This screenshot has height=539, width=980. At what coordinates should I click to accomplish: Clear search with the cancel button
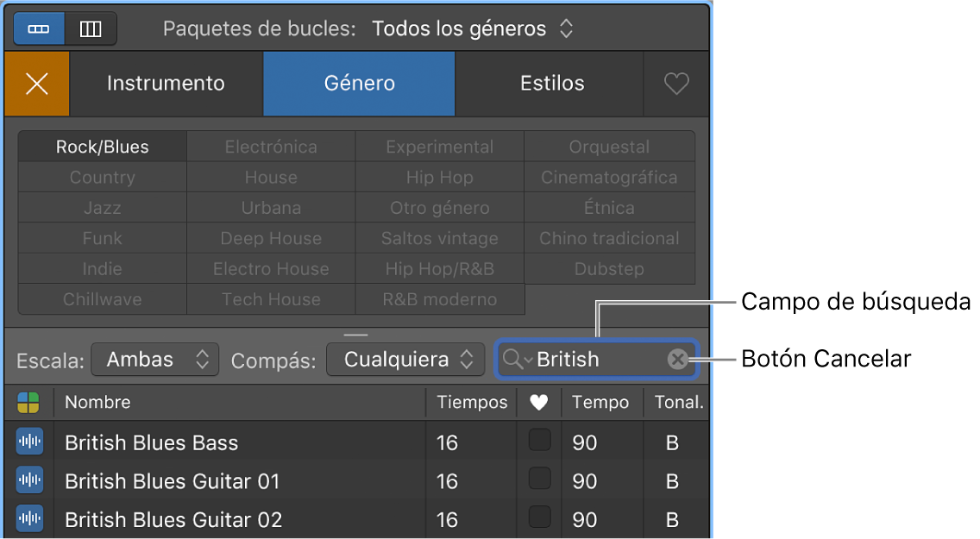click(678, 360)
